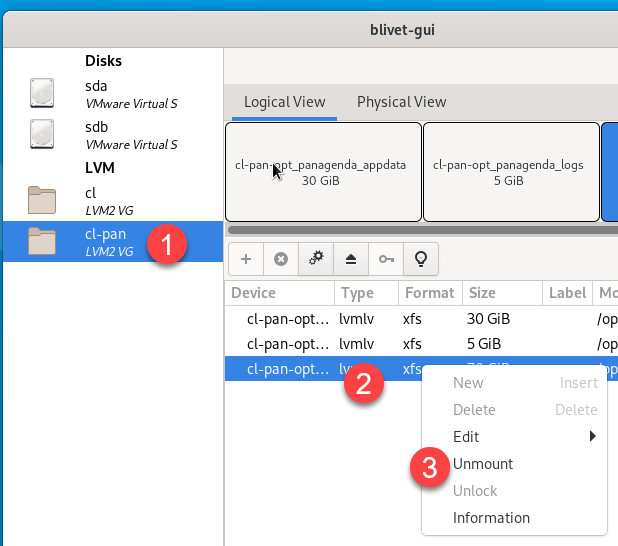Screen dimensions: 618x546
Task: Click the xfs format cell in 30 GiB row
Action: pos(412,319)
